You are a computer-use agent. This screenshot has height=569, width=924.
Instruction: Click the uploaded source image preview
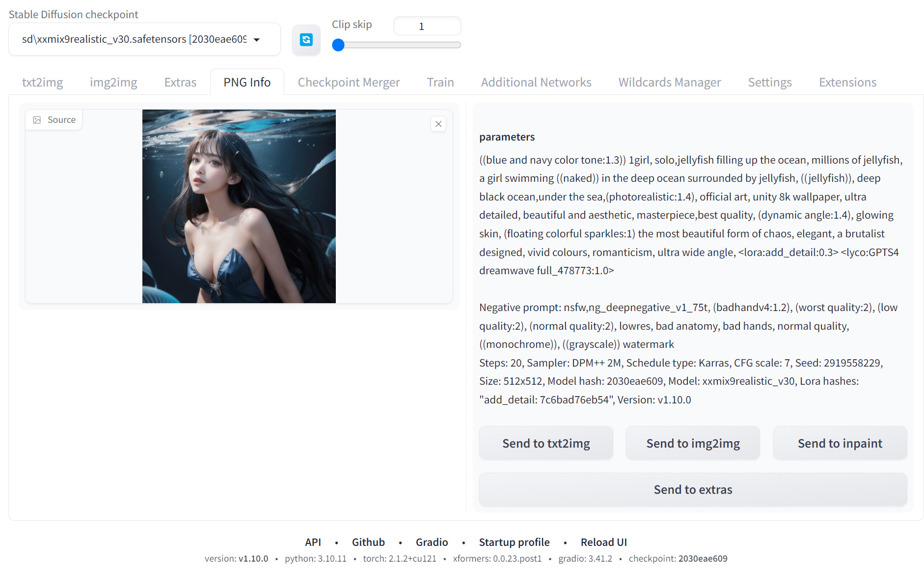click(x=239, y=206)
